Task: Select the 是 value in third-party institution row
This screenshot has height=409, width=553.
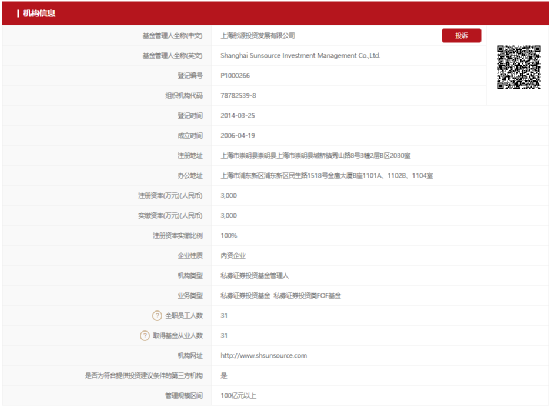Action: click(x=224, y=376)
